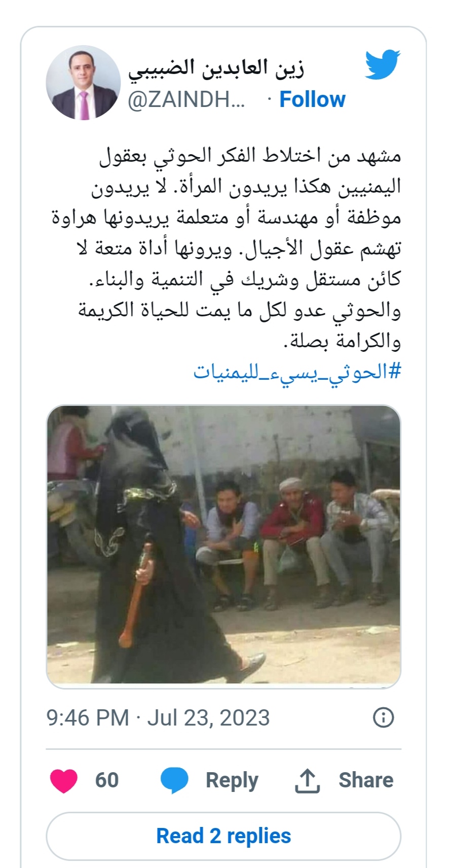Screen dimensions: 451x868
Task: Click the Reply text label
Action: (x=232, y=780)
